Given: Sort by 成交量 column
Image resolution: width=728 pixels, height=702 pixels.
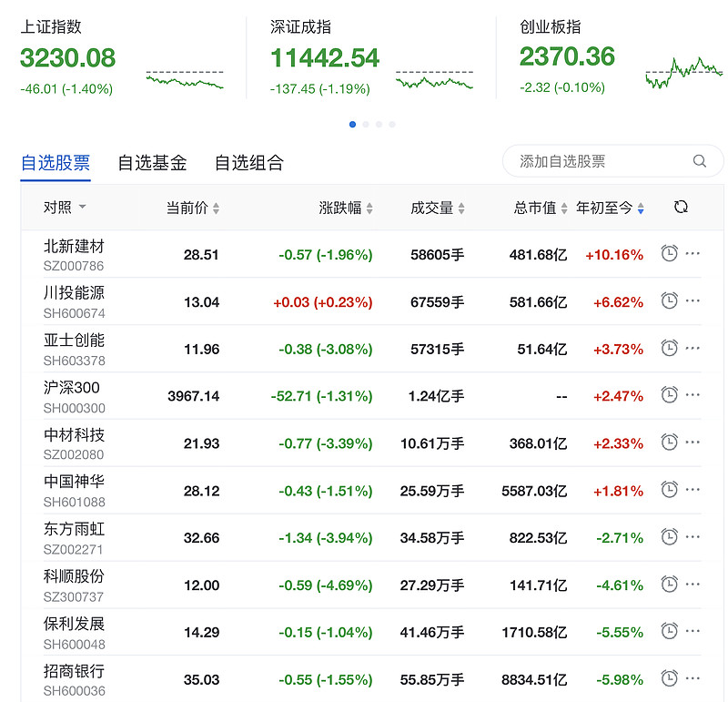Looking at the screenshot, I should click(438, 208).
